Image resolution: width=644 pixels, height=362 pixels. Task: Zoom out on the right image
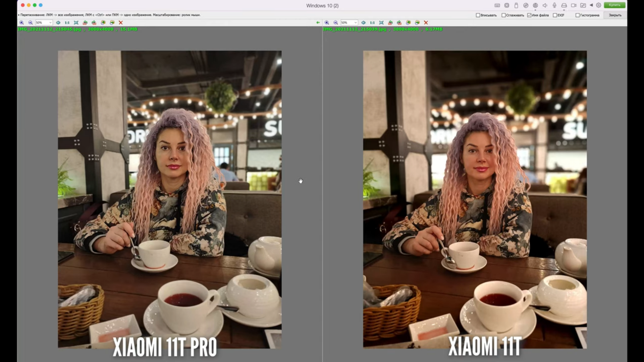pos(335,22)
